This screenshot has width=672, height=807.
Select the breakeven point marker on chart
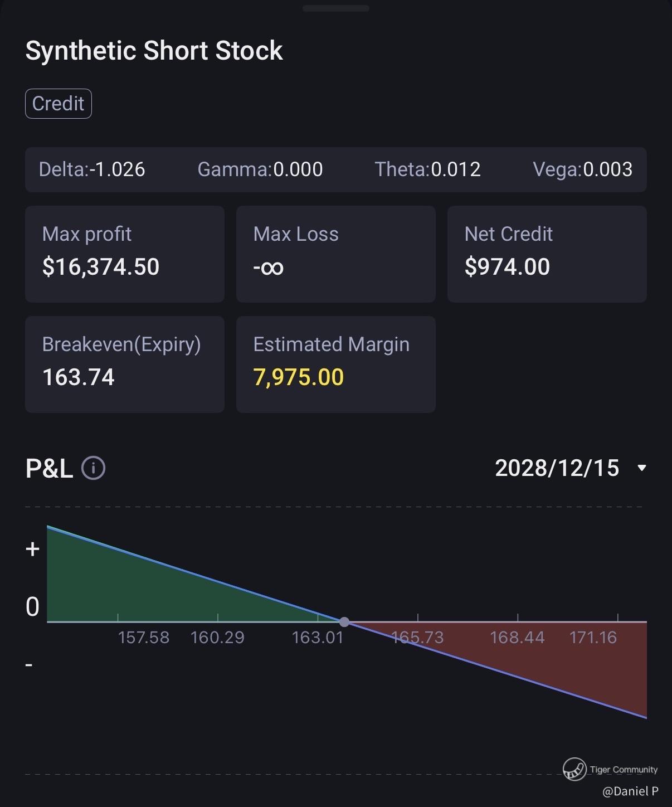[344, 622]
